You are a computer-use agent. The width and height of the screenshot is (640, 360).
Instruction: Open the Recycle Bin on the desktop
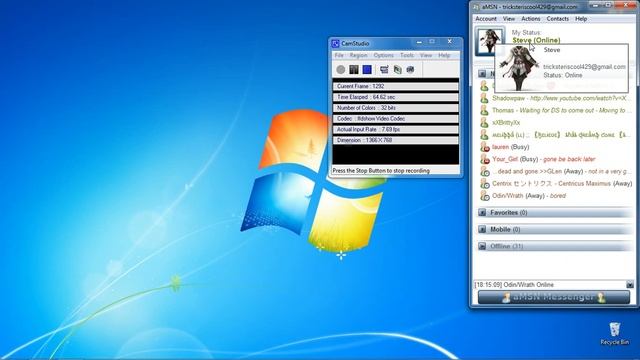[615, 333]
